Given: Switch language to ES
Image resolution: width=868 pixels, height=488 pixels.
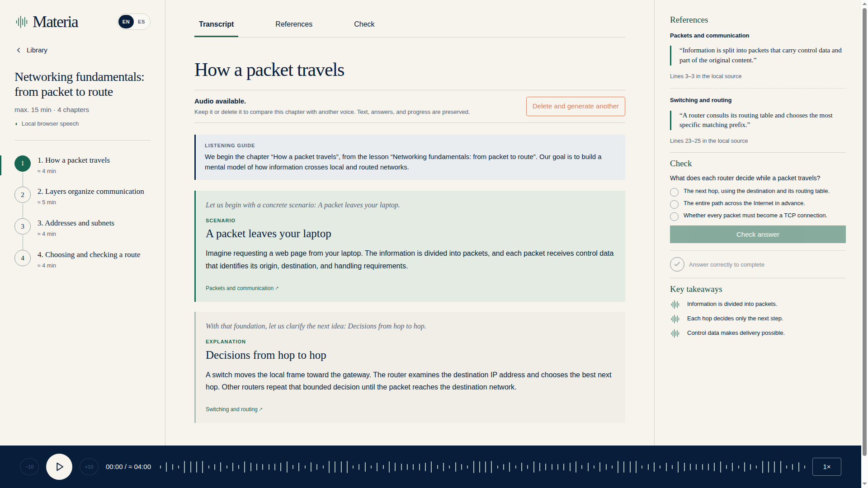Looking at the screenshot, I should tap(142, 22).
